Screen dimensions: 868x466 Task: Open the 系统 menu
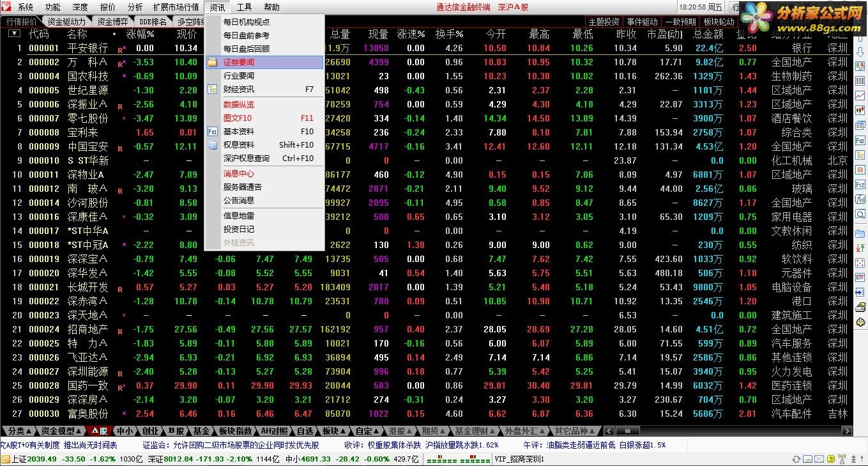(26, 8)
